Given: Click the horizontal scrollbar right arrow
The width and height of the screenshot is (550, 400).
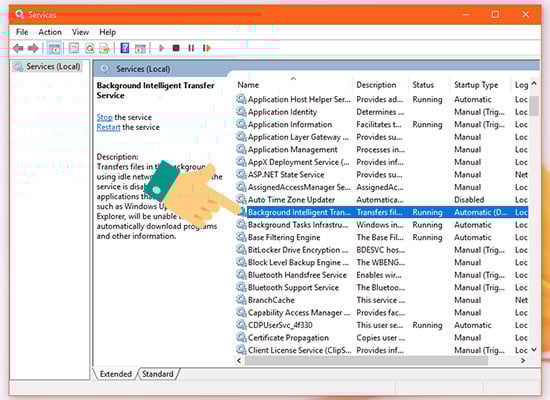Looking at the screenshot, I should point(523,361).
